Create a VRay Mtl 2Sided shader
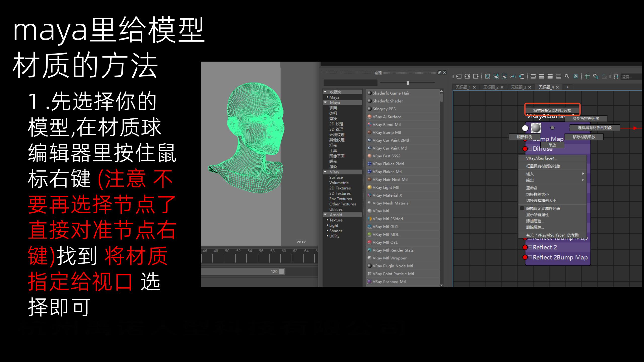Image resolution: width=644 pixels, height=362 pixels. tap(403, 219)
